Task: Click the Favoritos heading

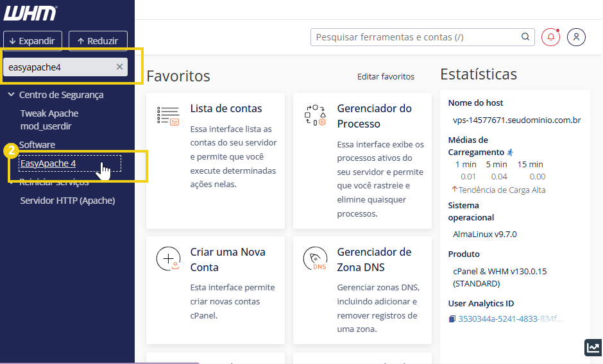Action: click(x=178, y=76)
